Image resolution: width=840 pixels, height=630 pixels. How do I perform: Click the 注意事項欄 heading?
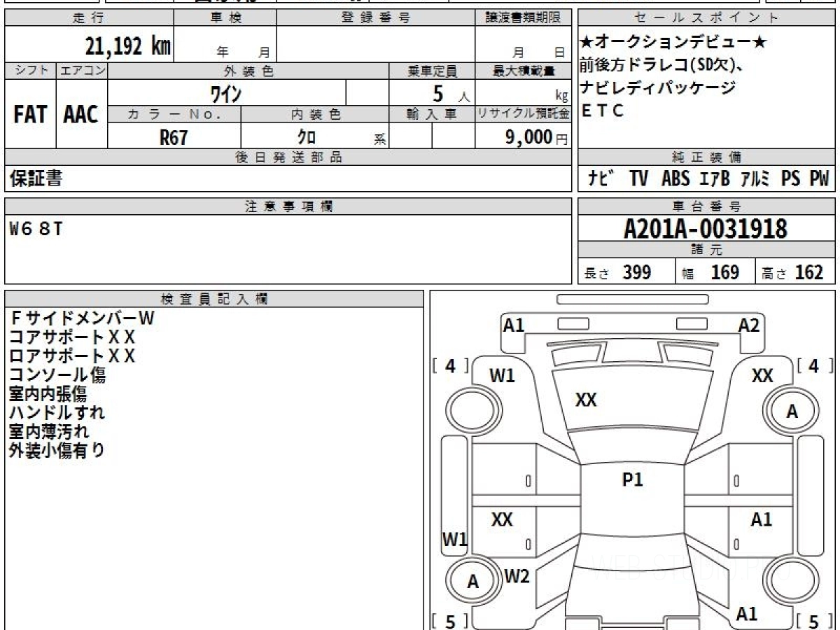[288, 206]
